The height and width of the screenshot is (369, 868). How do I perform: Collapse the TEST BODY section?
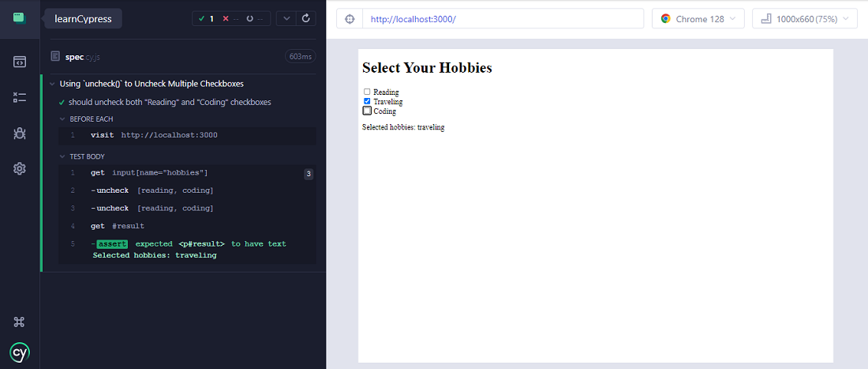(82, 156)
